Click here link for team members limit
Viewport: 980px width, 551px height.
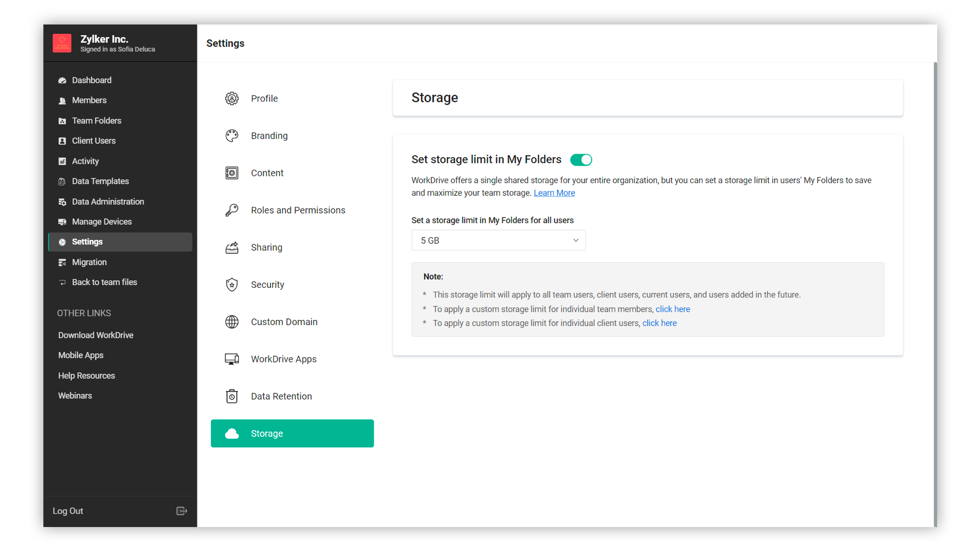point(673,309)
